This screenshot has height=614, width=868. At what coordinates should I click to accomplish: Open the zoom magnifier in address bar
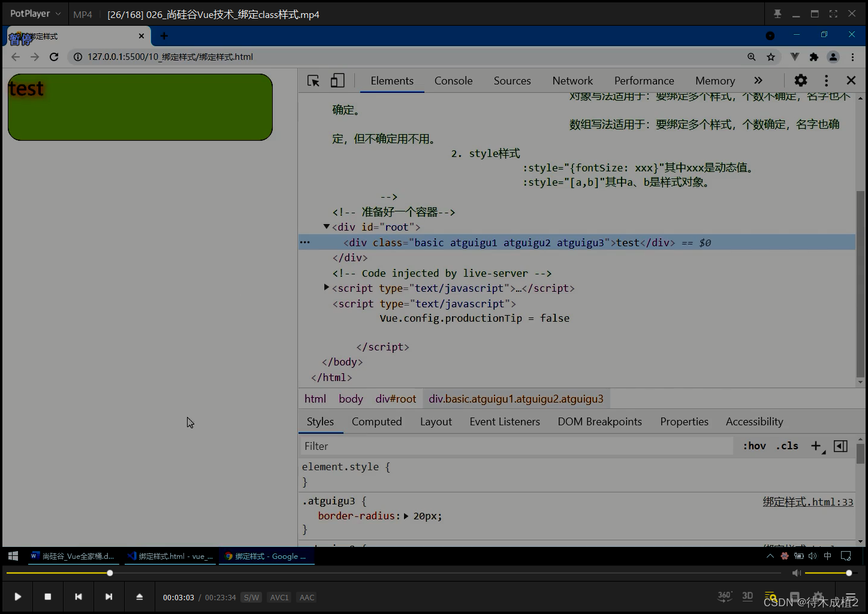(752, 57)
